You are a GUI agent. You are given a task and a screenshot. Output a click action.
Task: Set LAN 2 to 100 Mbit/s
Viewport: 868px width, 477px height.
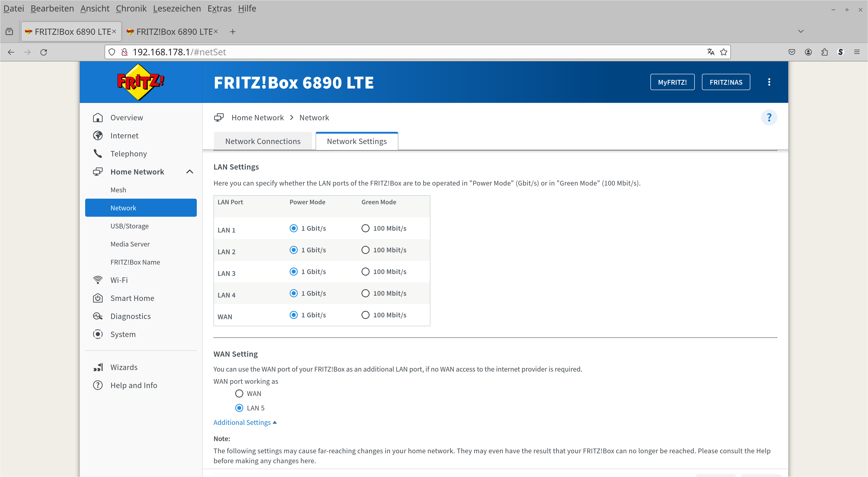coord(365,250)
